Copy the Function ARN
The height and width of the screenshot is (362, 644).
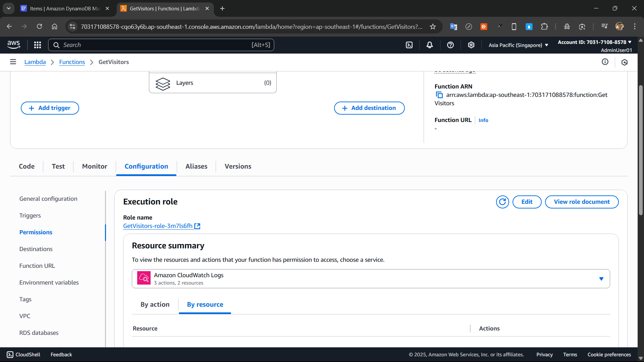(x=439, y=95)
